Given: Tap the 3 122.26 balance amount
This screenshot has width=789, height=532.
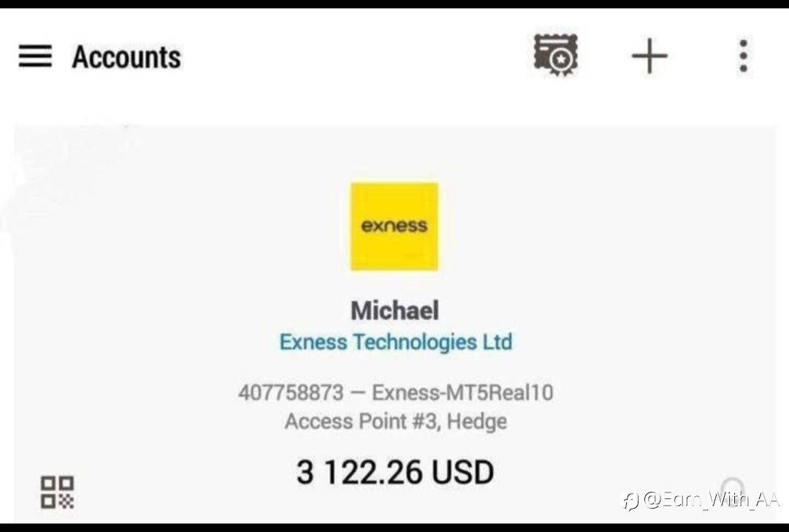Looking at the screenshot, I should pyautogui.click(x=359, y=472).
